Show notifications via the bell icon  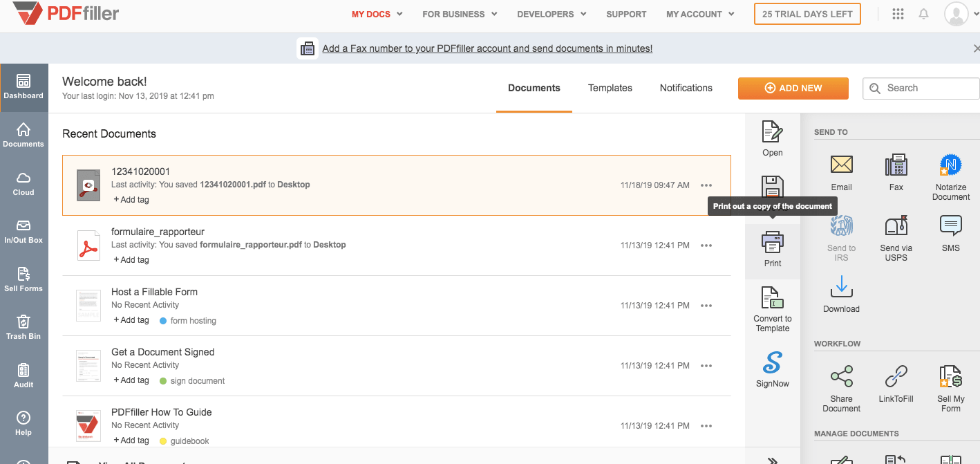coord(923,14)
